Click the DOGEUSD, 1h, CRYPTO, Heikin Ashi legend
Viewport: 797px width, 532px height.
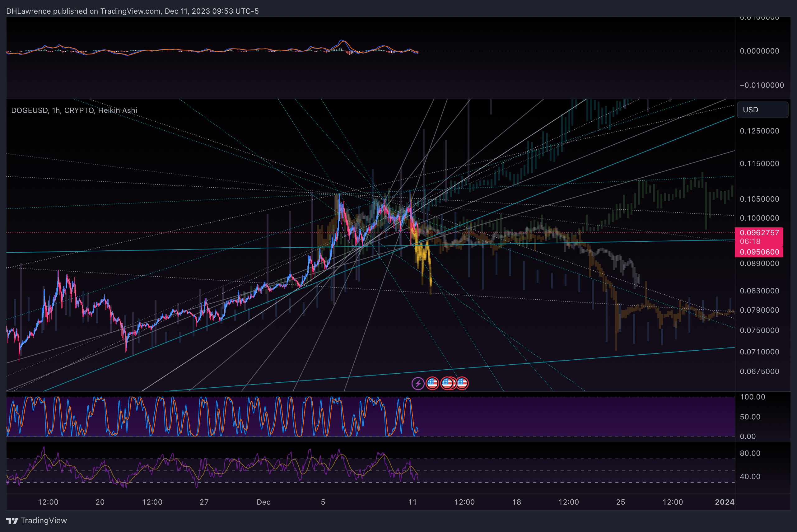pos(74,111)
